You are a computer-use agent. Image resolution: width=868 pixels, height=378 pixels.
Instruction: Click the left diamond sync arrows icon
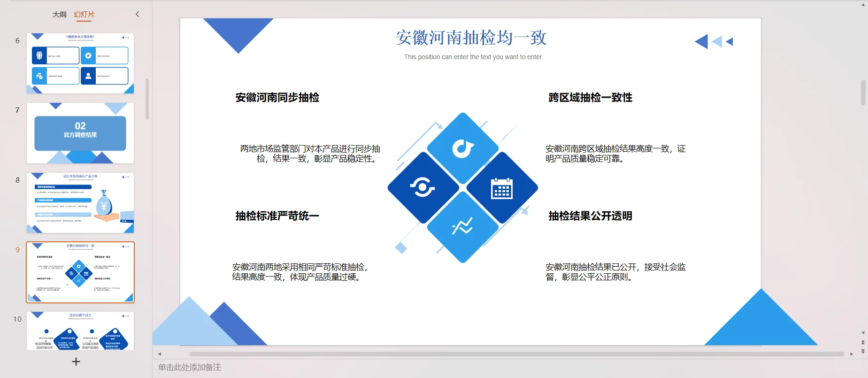click(x=422, y=188)
